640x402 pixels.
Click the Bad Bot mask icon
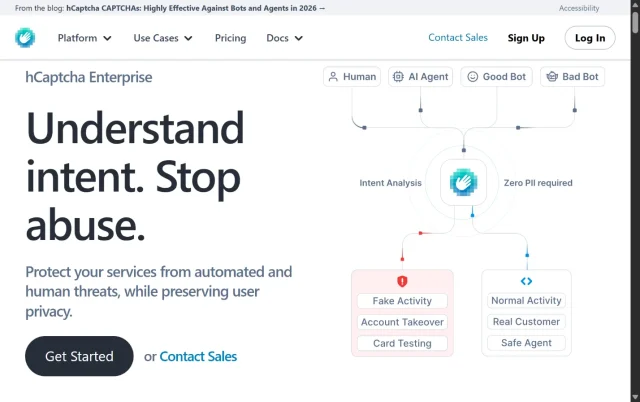pos(552,77)
